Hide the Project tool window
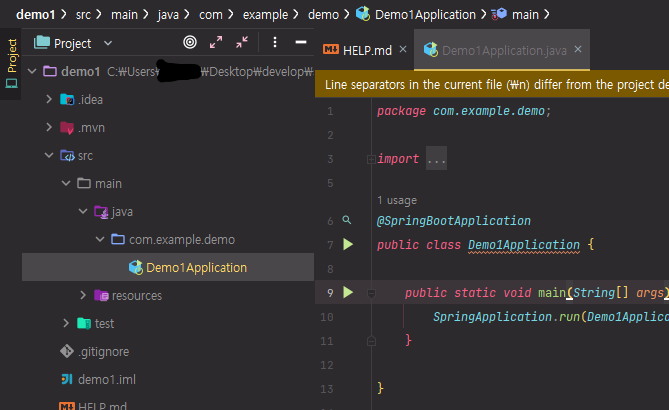 301,42
